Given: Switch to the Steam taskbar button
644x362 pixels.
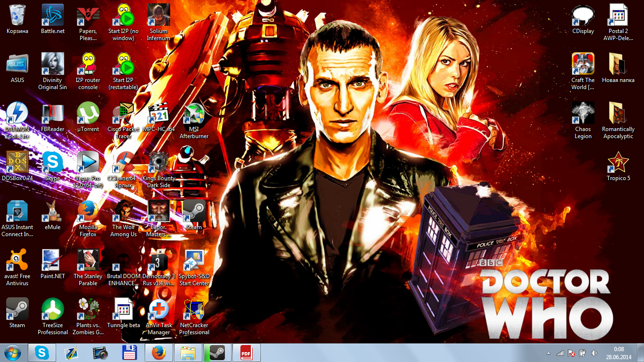Looking at the screenshot, I should pos(217,353).
